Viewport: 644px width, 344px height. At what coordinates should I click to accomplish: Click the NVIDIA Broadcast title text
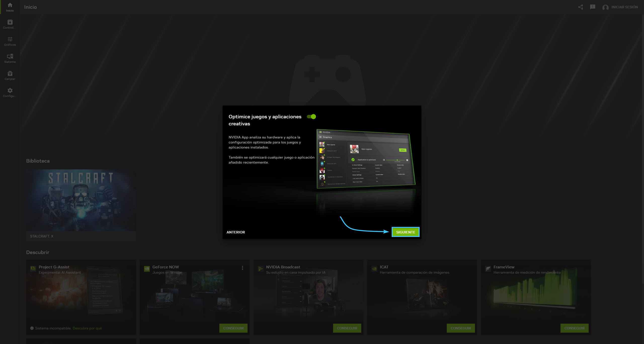[x=283, y=267]
